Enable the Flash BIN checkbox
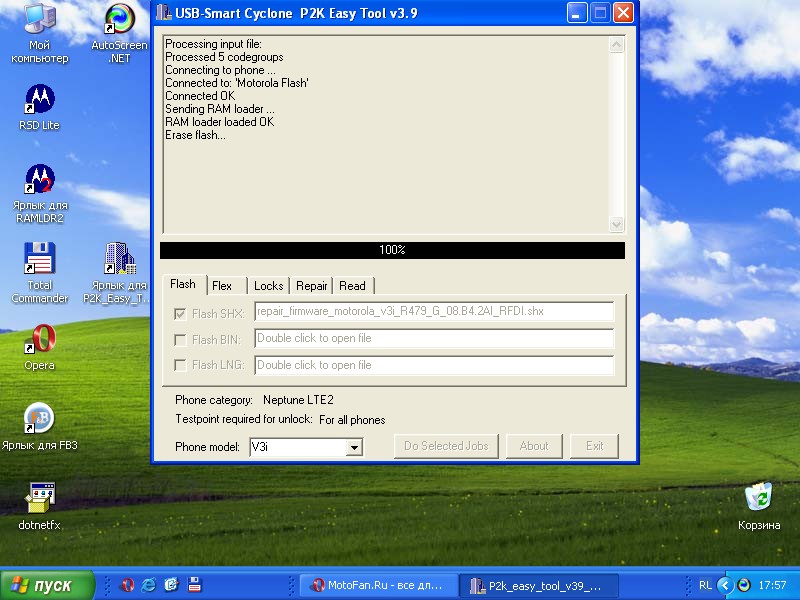The width and height of the screenshot is (800, 600). click(x=180, y=340)
